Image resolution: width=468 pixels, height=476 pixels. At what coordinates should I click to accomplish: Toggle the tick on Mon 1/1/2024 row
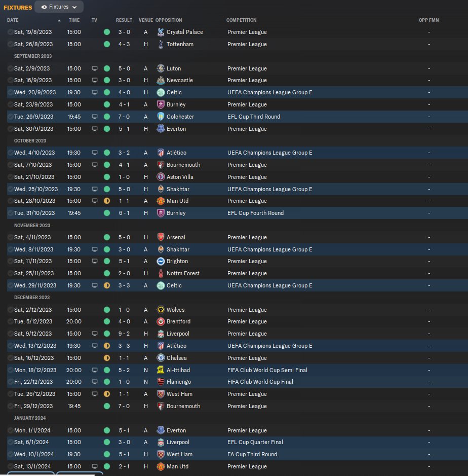pyautogui.click(x=10, y=430)
